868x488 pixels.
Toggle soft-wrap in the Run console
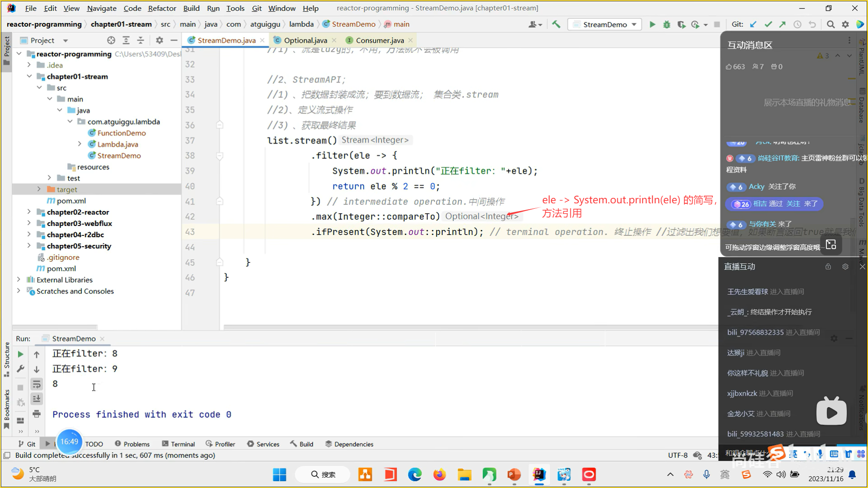[x=37, y=384]
